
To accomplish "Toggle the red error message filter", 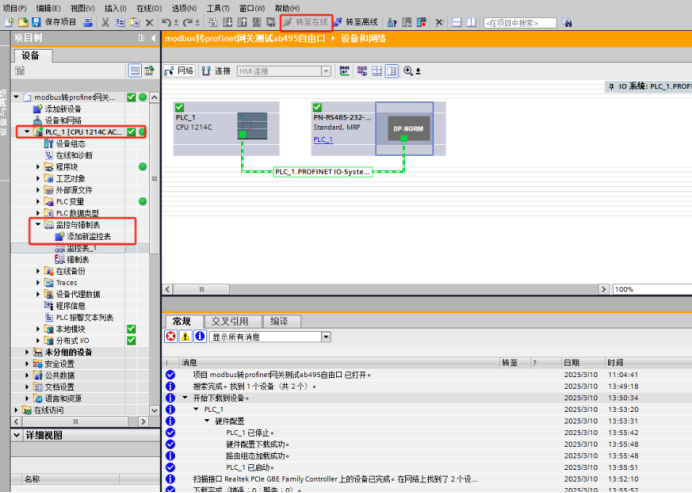I will point(171,337).
